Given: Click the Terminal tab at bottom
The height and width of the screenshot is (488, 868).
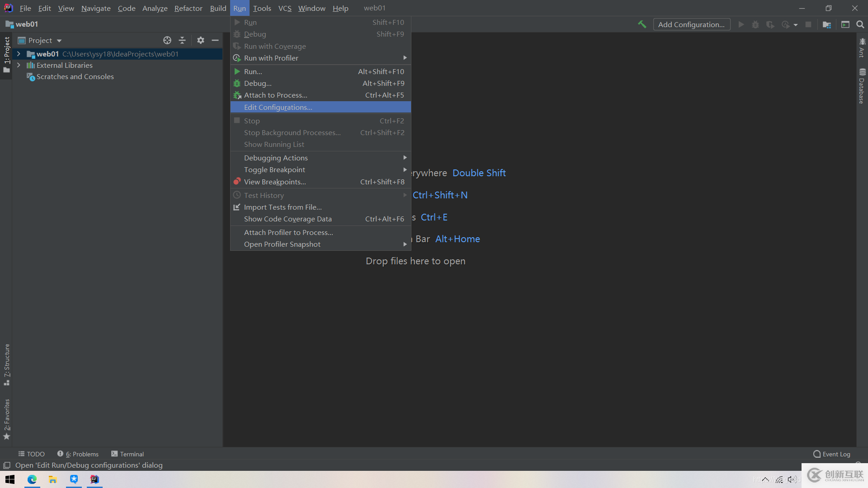Looking at the screenshot, I should pos(127,454).
